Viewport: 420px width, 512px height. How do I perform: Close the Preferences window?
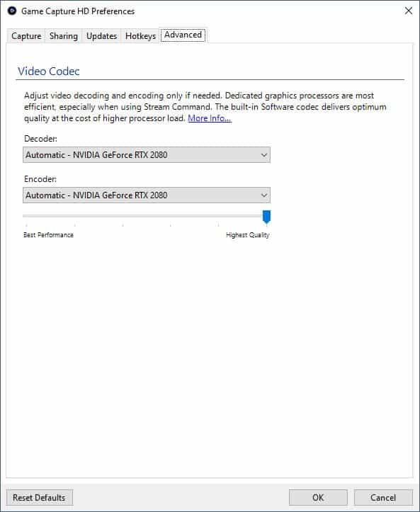pyautogui.click(x=408, y=11)
